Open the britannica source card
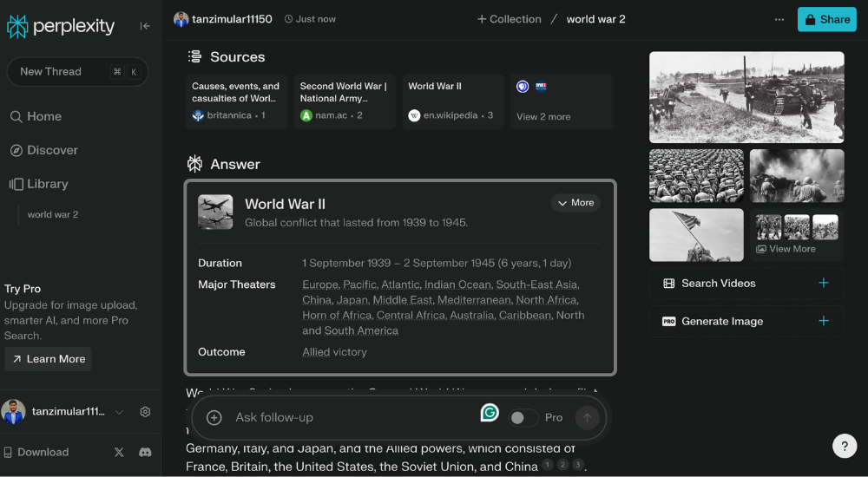This screenshot has height=477, width=868. point(236,101)
